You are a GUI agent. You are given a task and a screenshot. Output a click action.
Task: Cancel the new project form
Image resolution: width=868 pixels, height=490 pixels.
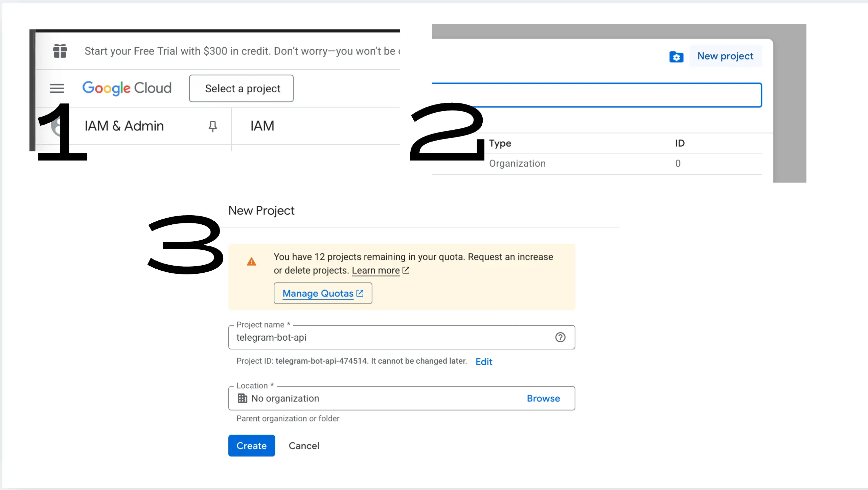(x=304, y=446)
